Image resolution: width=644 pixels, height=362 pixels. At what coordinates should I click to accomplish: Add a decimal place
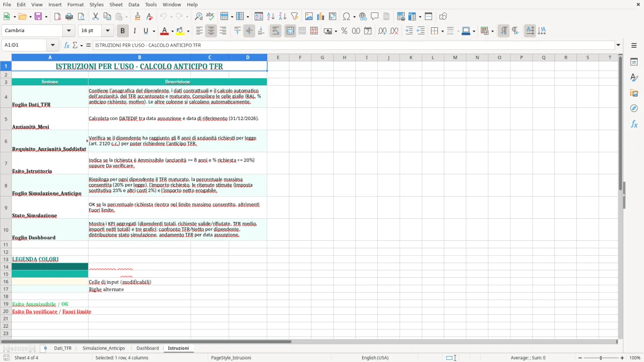click(x=383, y=31)
